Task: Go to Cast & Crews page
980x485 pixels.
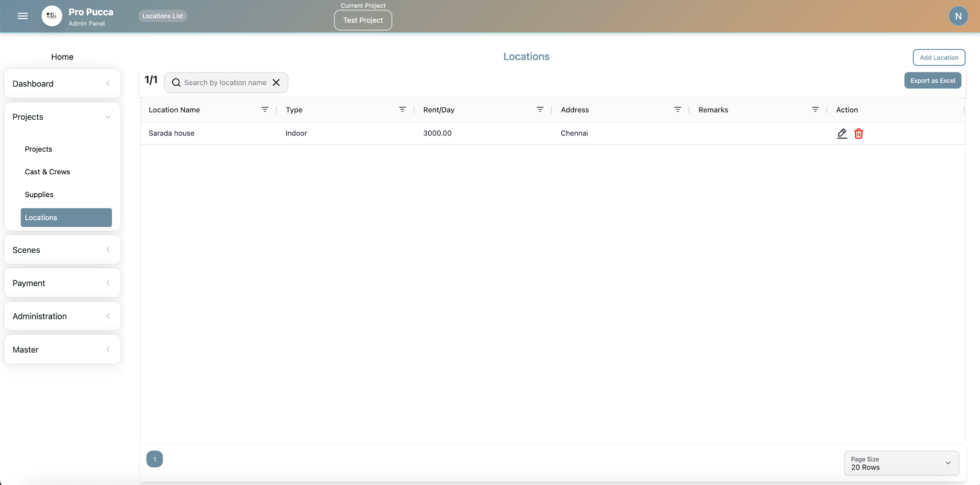Action: (x=47, y=172)
